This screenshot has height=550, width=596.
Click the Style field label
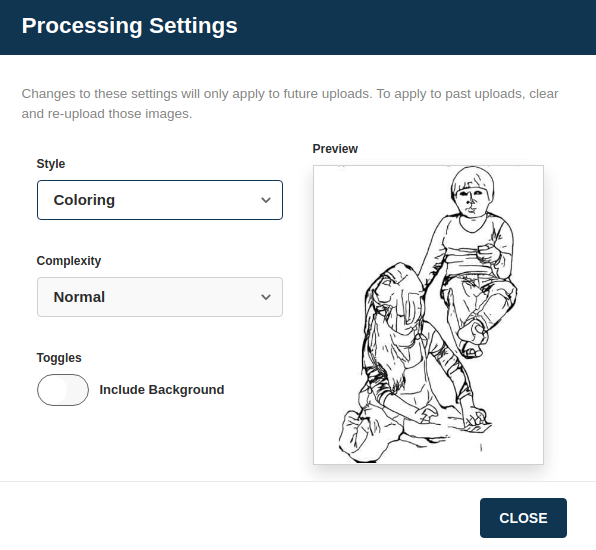(x=51, y=164)
